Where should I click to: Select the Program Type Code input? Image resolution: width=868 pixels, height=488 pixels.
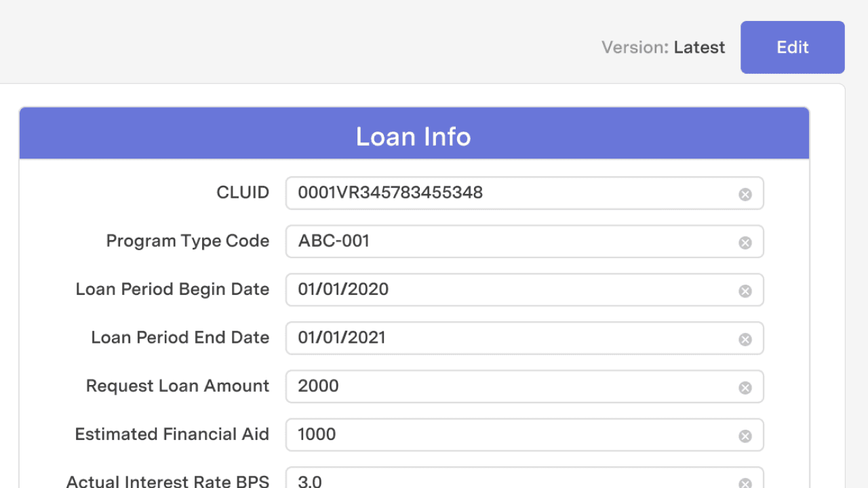(x=524, y=241)
